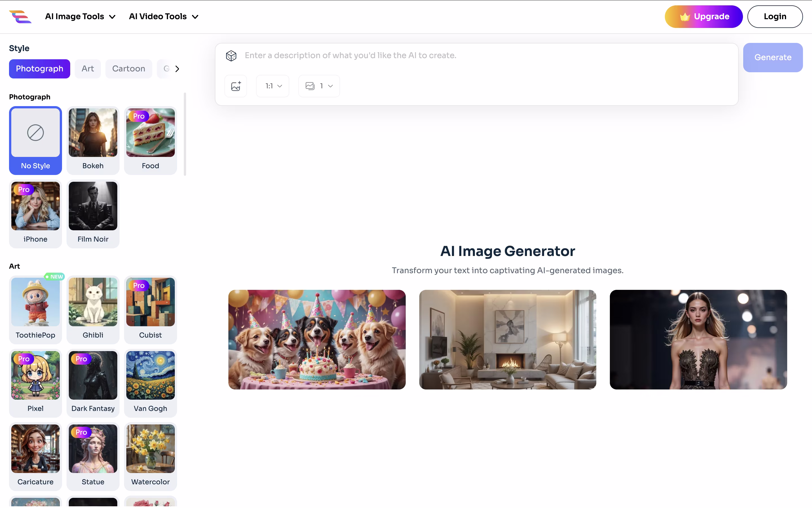Choose the Food photograph style
The image size is (812, 508).
(x=151, y=141)
